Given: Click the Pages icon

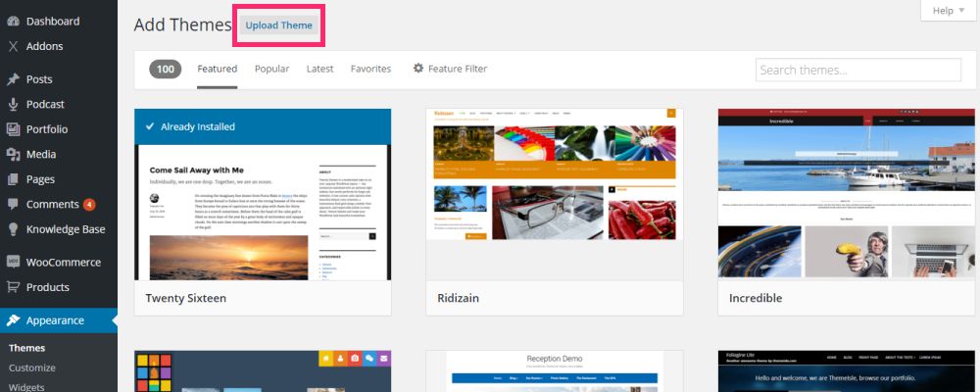Looking at the screenshot, I should point(13,179).
